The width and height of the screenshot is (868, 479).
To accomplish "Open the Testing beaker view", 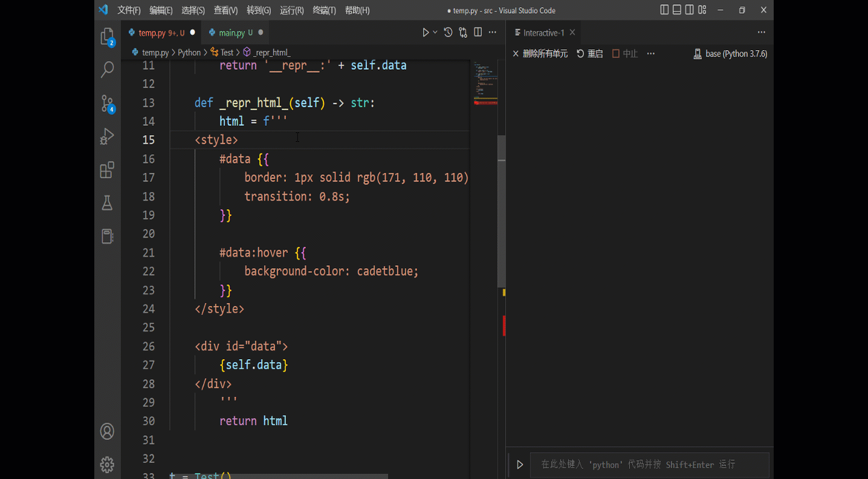I will (107, 203).
